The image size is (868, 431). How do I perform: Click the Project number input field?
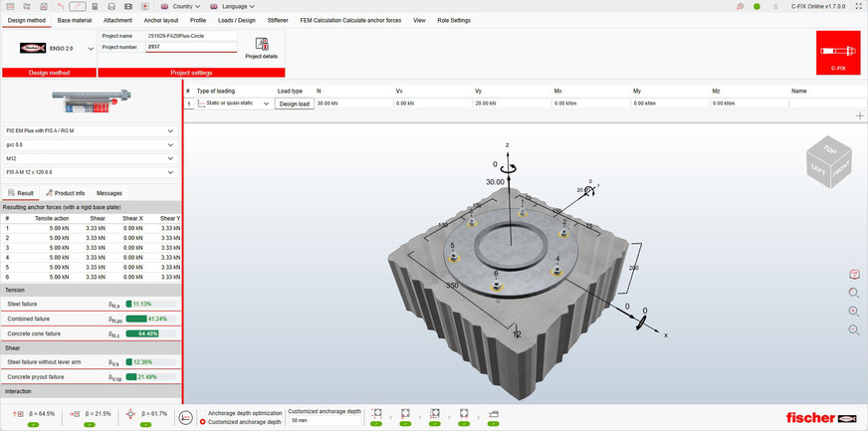pyautogui.click(x=191, y=46)
